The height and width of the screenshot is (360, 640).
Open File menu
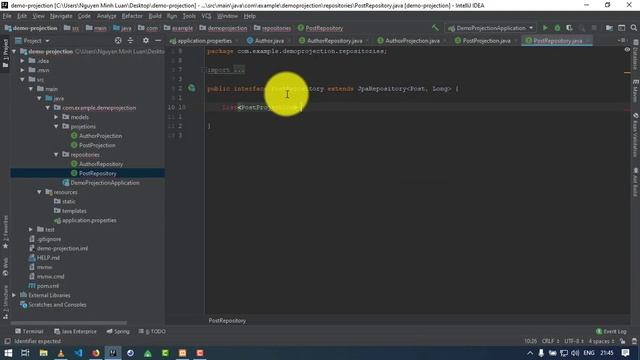pyautogui.click(x=7, y=16)
